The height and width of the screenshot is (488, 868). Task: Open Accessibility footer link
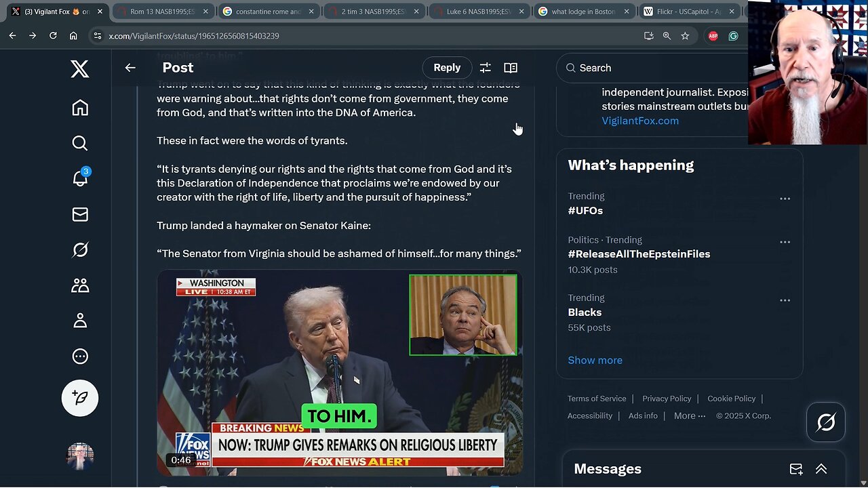pyautogui.click(x=590, y=415)
